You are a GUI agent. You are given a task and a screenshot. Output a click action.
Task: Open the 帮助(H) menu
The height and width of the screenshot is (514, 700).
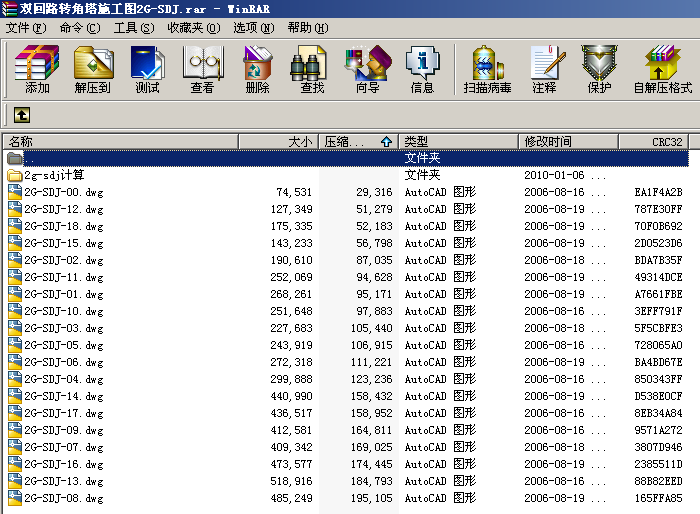point(308,28)
